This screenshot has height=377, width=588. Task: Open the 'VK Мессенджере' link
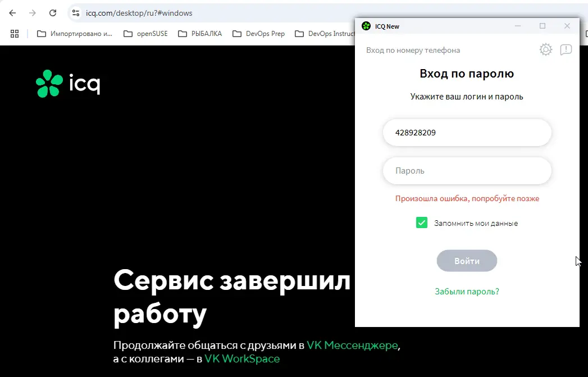pos(352,345)
